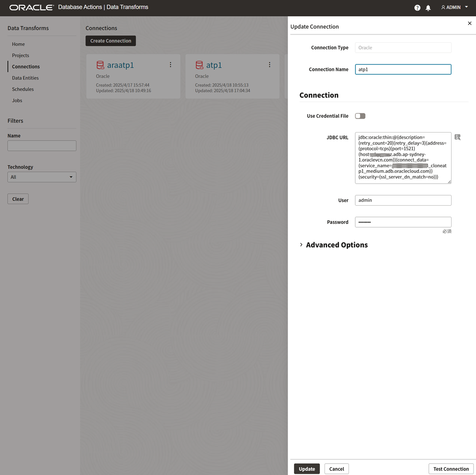Focus the User field
This screenshot has height=475, width=476.
403,200
